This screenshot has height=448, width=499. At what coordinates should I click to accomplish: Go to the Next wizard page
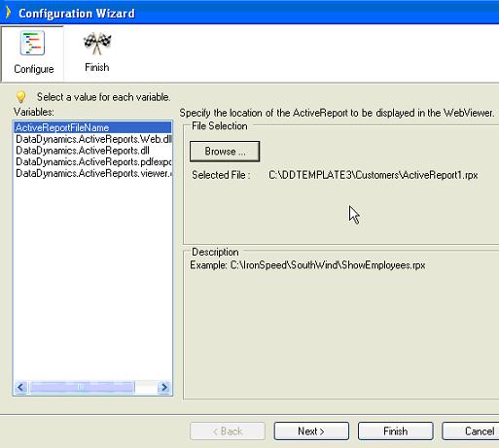[311, 431]
